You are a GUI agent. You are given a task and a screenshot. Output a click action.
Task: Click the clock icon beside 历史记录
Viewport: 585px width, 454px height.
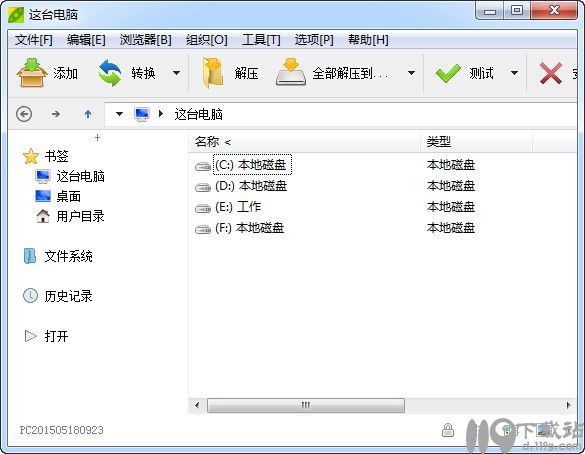tap(31, 296)
